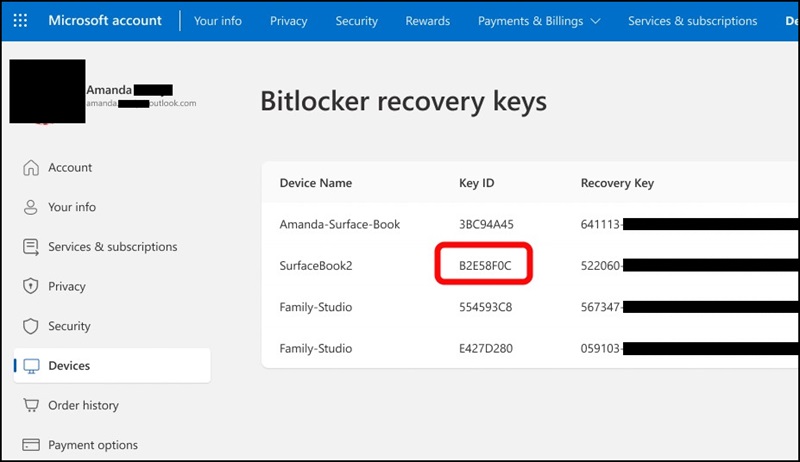
Task: Click the Amanda-Surface-Book device name
Action: click(340, 224)
